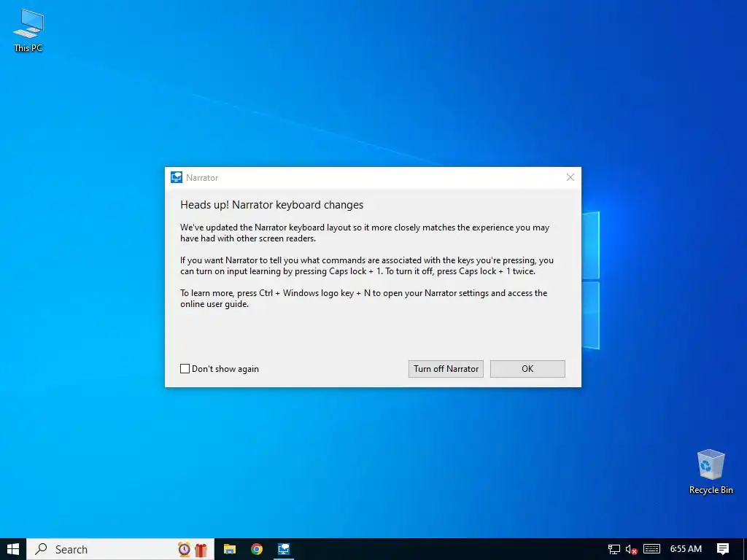Open the This PC desktop icon
Viewport: 747px width, 560px height.
click(x=28, y=31)
